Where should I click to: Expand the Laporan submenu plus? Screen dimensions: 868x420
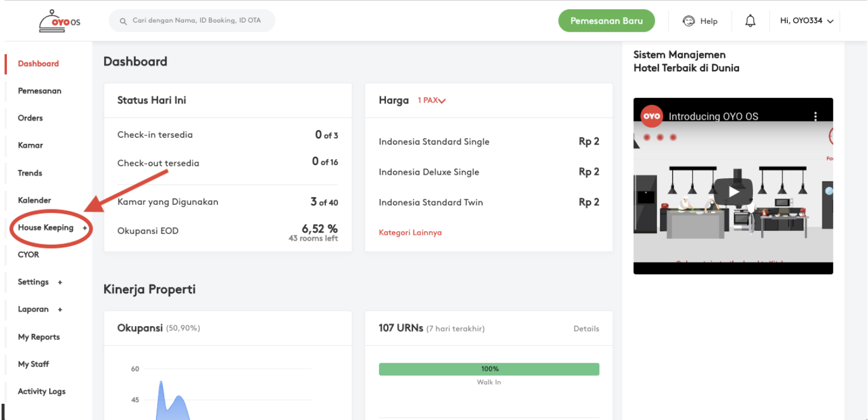(x=60, y=310)
